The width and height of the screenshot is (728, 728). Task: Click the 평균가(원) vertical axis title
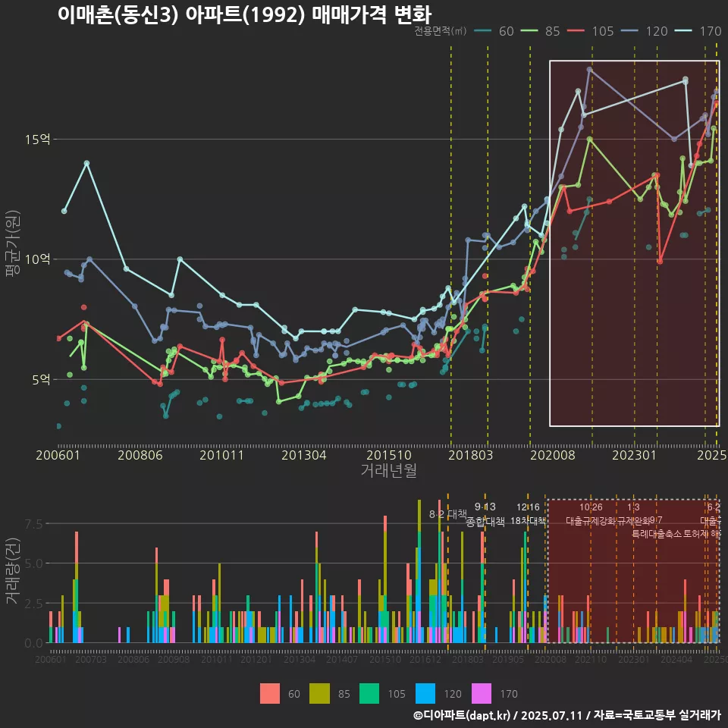tap(13, 243)
